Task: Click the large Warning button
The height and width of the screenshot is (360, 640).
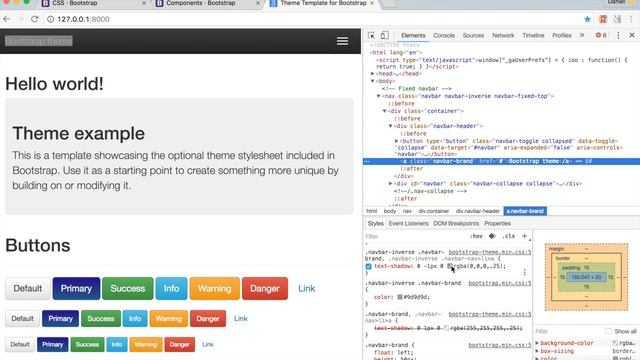Action: click(x=215, y=289)
